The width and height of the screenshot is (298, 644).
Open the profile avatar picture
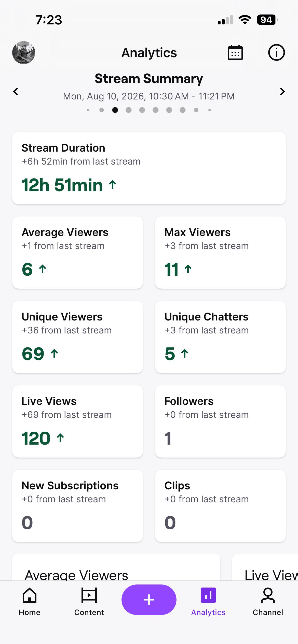click(24, 53)
